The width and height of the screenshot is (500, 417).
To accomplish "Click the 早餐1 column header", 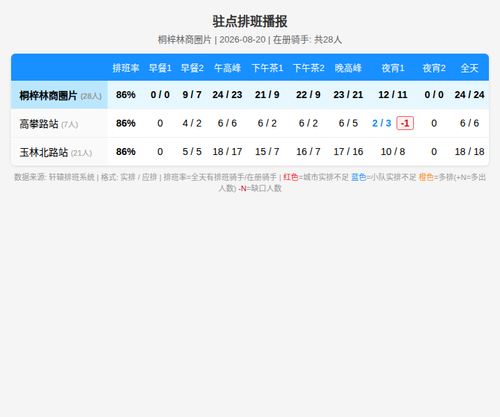I will [160, 68].
